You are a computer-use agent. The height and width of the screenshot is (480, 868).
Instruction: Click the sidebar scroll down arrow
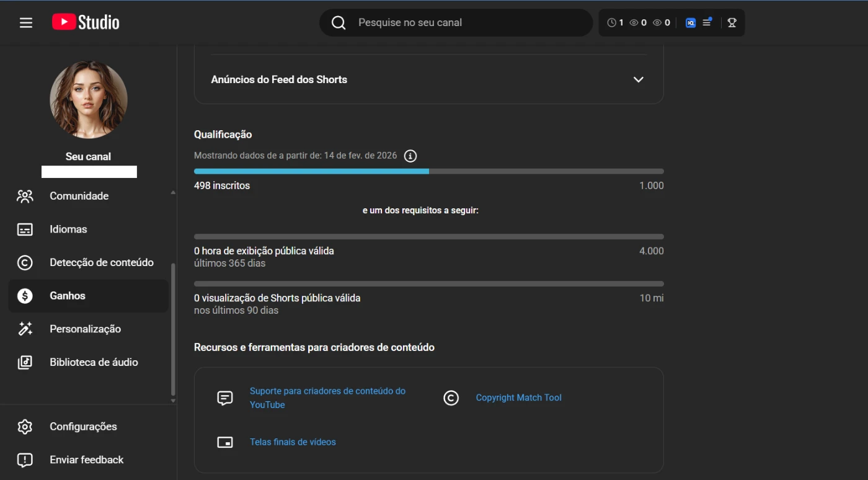pos(173,401)
